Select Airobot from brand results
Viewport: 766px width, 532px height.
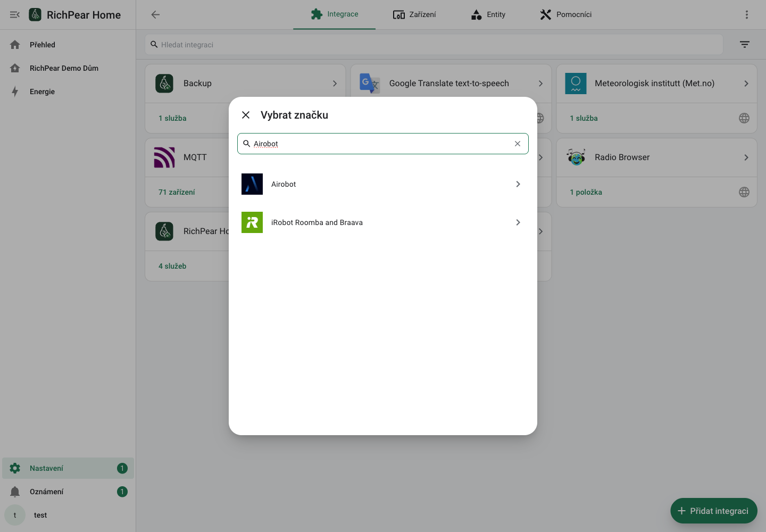[383, 184]
